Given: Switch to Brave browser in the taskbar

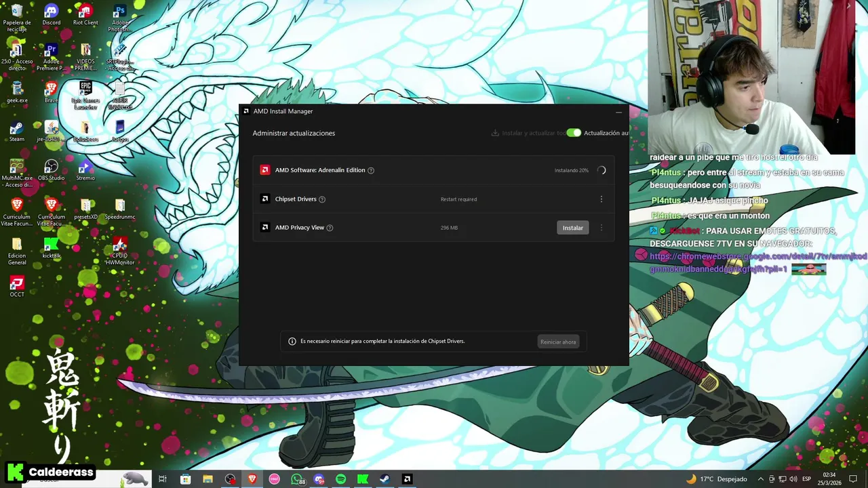Looking at the screenshot, I should [252, 479].
